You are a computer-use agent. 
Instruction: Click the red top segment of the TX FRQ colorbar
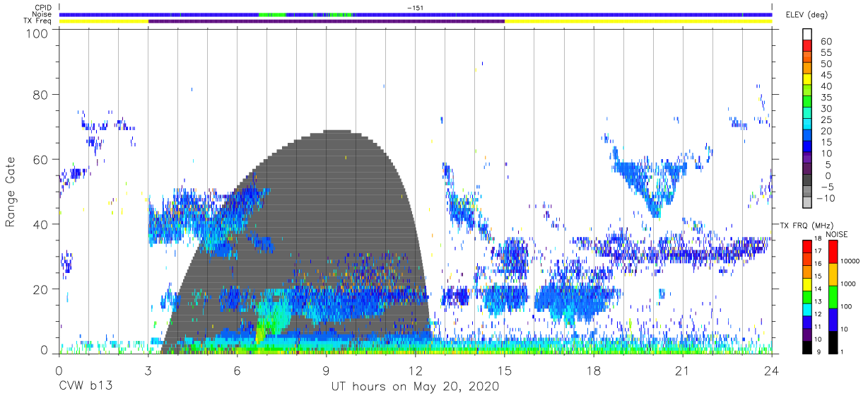click(x=807, y=246)
